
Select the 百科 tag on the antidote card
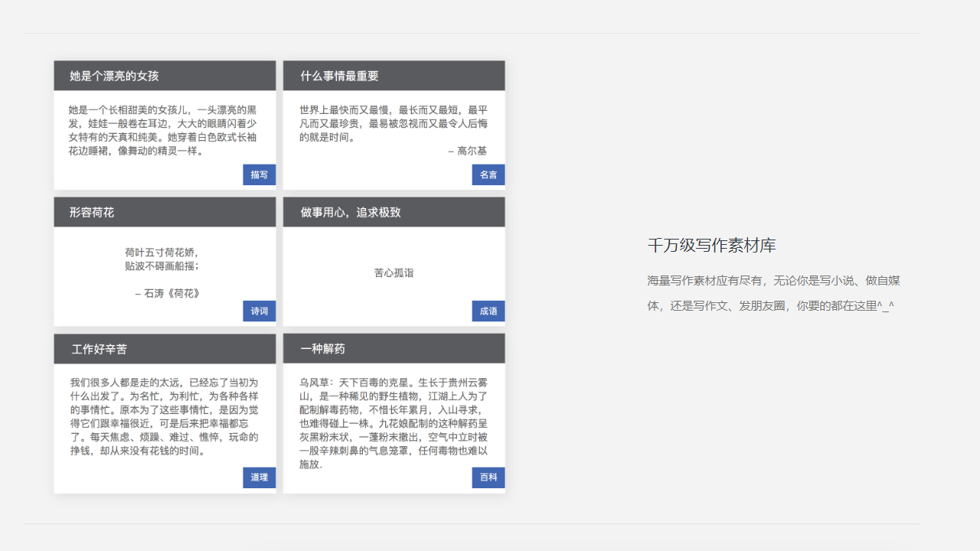[488, 478]
